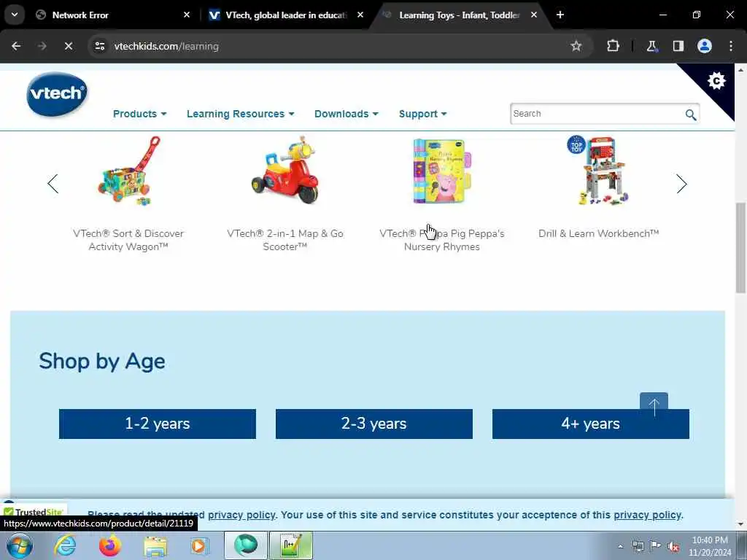Open Peppa Pig Nursery Rhymes book image

tap(441, 171)
